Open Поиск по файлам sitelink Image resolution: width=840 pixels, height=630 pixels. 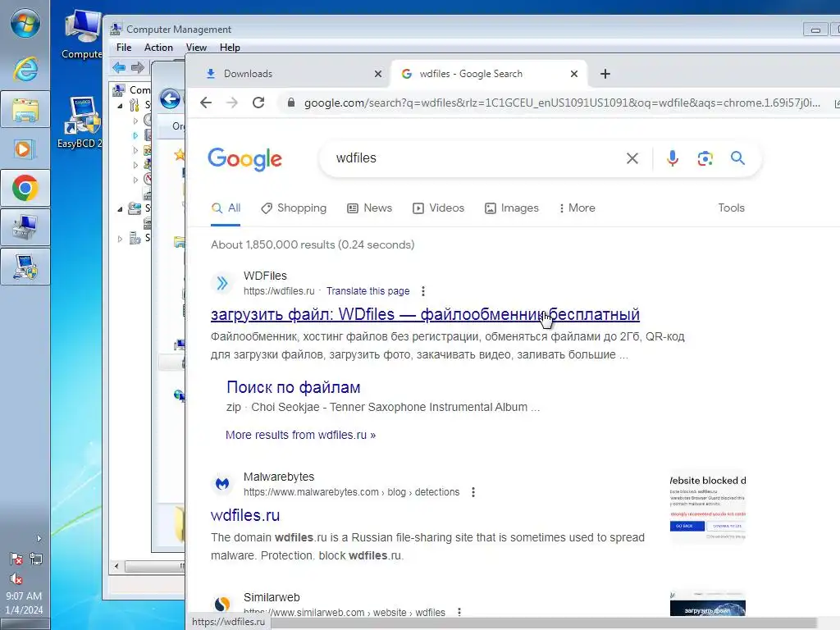point(294,387)
